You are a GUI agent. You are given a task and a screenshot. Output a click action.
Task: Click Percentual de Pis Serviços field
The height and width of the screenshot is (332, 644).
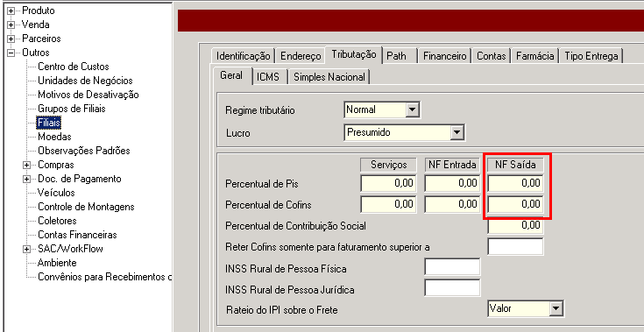coord(388,183)
